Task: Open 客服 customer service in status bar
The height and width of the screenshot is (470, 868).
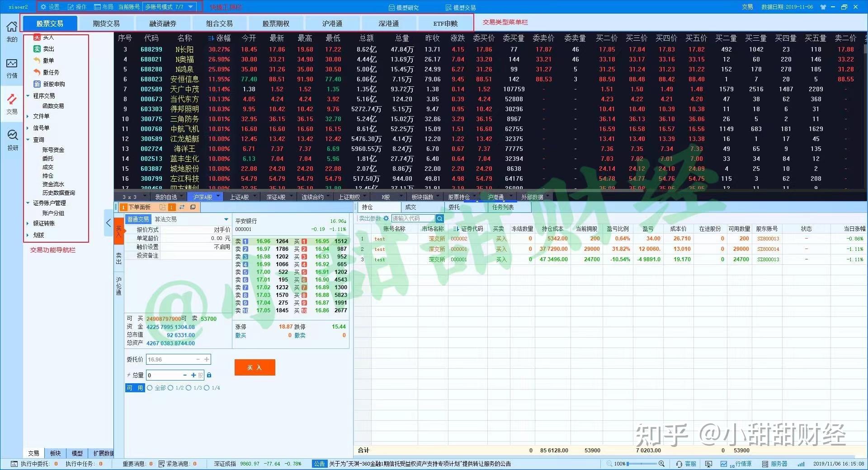Action: (686, 464)
